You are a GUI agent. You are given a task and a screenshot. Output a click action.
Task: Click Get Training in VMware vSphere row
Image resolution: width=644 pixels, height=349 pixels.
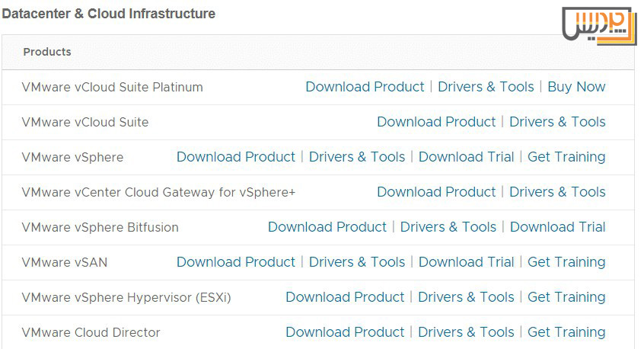pyautogui.click(x=566, y=157)
